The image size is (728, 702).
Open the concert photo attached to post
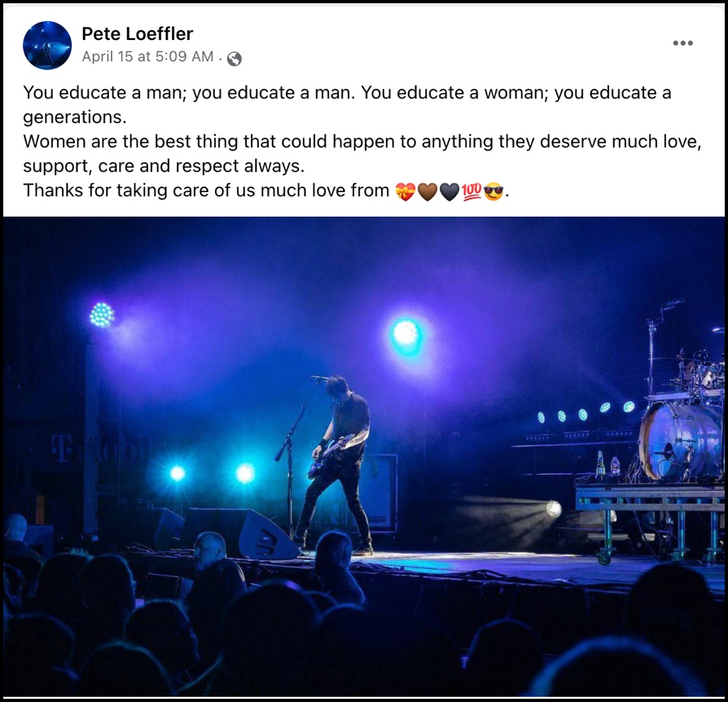tap(364, 457)
